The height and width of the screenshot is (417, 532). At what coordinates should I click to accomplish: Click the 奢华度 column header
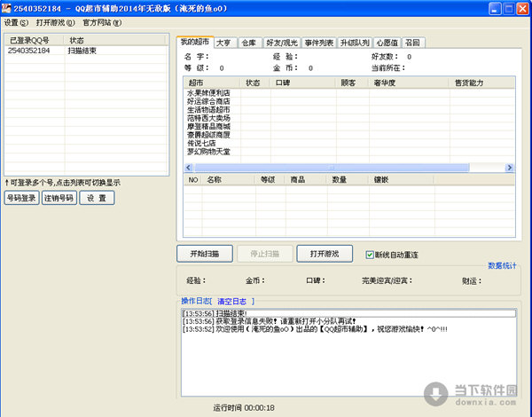[409, 83]
